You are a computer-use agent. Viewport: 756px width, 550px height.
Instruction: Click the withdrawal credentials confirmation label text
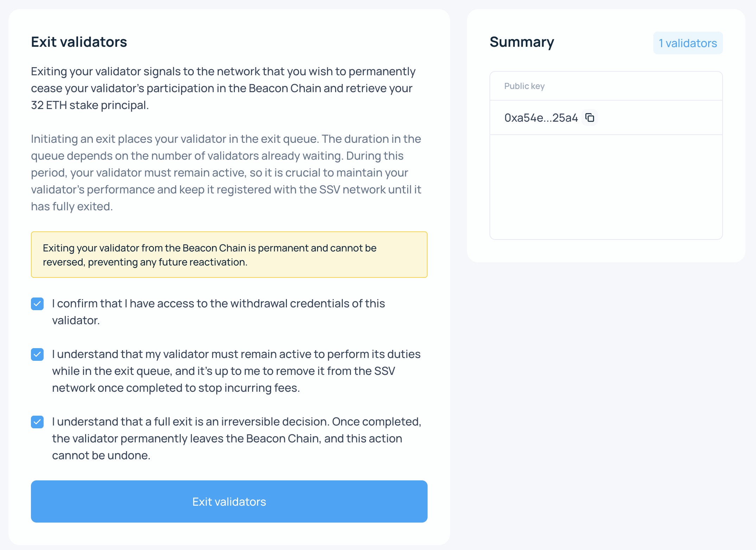tap(218, 312)
